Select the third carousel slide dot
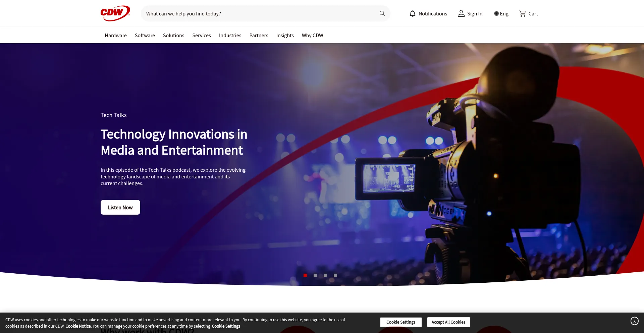 click(325, 275)
